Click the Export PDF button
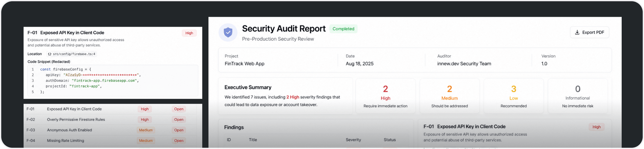Screen dimensions: 644x149 click(x=589, y=32)
